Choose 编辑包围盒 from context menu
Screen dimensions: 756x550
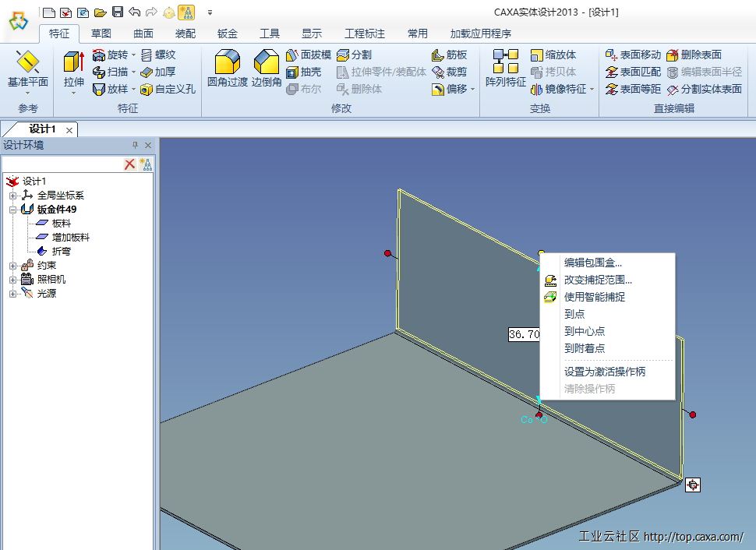592,263
